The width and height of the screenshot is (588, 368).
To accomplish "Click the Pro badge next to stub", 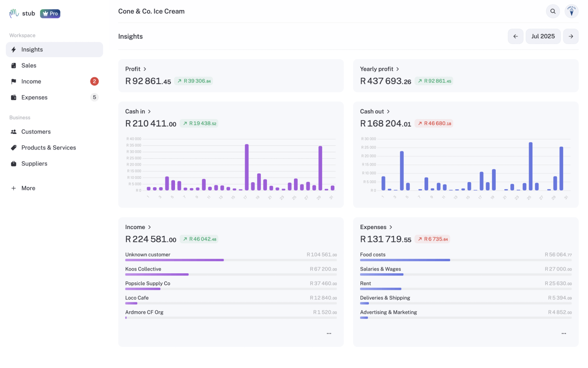I will click(50, 13).
